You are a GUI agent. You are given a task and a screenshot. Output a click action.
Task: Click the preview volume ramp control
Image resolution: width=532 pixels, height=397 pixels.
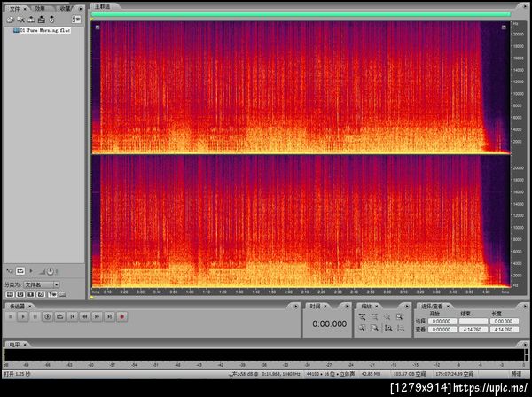point(42,271)
